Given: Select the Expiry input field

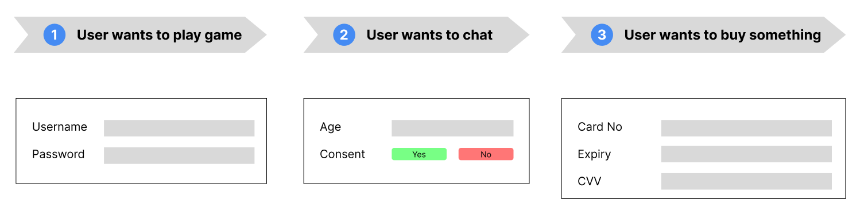Looking at the screenshot, I should click(746, 154).
